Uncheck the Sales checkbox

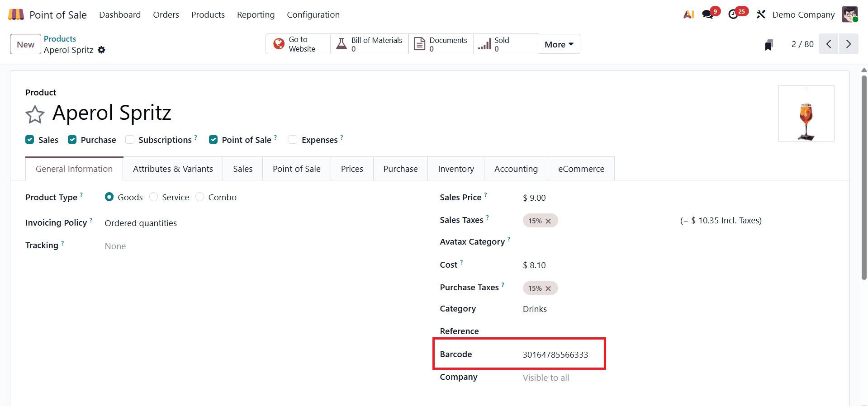30,140
